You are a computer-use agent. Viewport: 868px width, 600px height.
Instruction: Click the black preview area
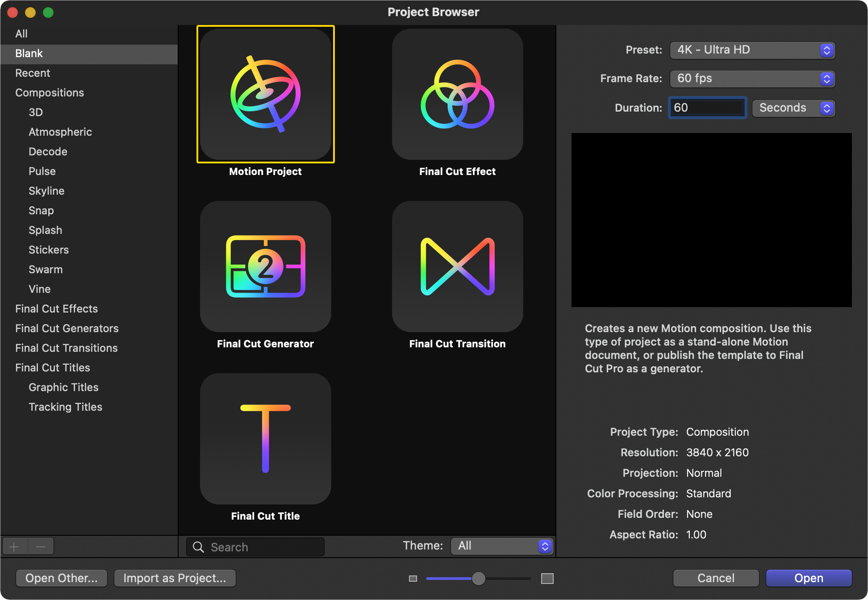tap(712, 220)
